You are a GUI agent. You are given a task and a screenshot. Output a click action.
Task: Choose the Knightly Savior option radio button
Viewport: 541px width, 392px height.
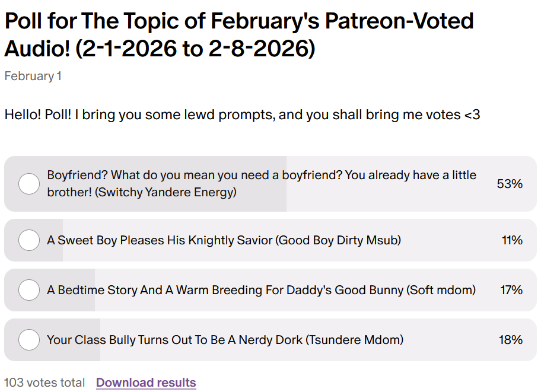click(29, 240)
